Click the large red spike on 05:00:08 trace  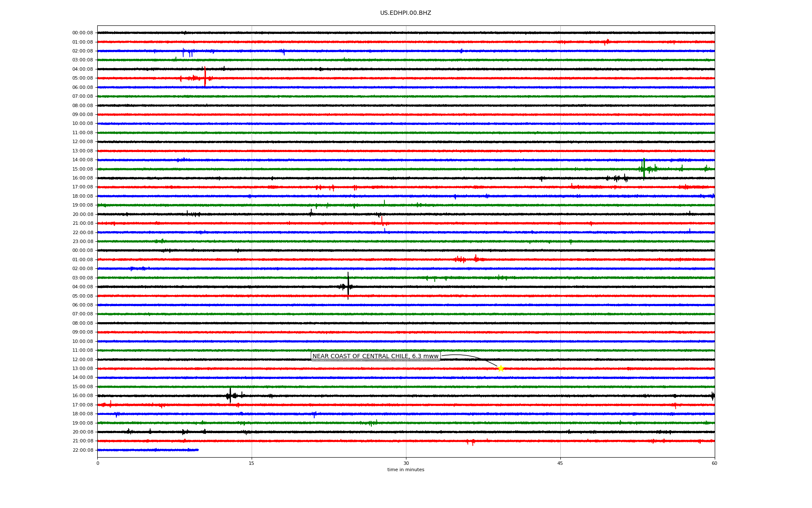205,77
